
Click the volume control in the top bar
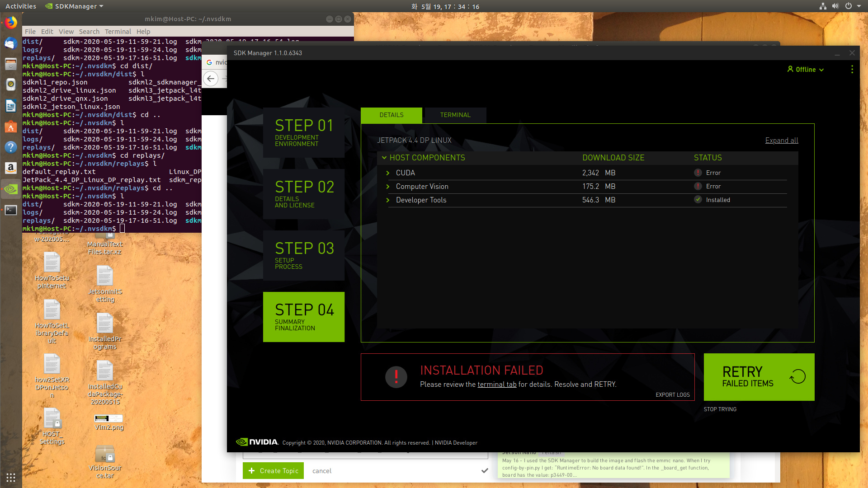(x=835, y=6)
